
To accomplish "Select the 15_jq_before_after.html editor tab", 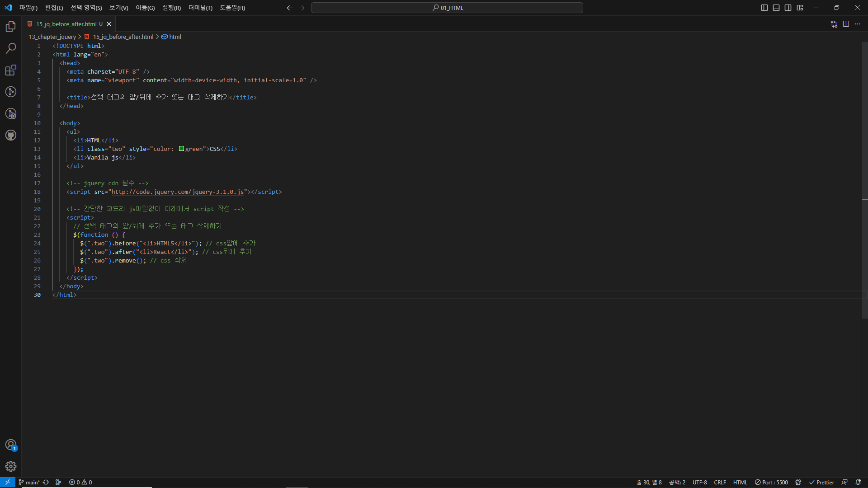I will click(x=66, y=24).
